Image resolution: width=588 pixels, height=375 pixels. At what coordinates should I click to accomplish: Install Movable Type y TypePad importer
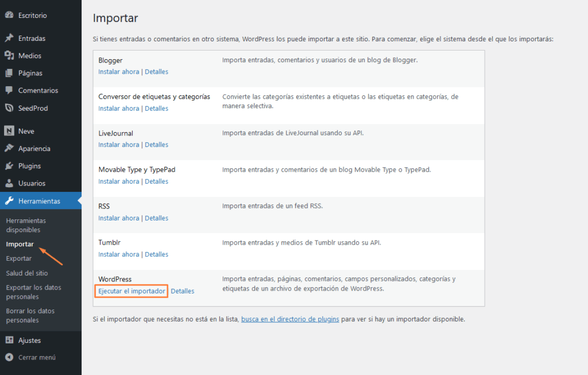118,181
